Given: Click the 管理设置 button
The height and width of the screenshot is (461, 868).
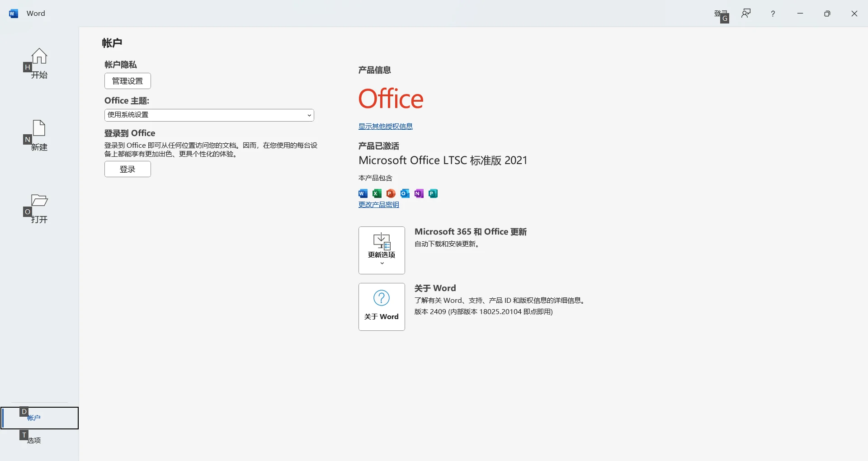Looking at the screenshot, I should [x=127, y=81].
